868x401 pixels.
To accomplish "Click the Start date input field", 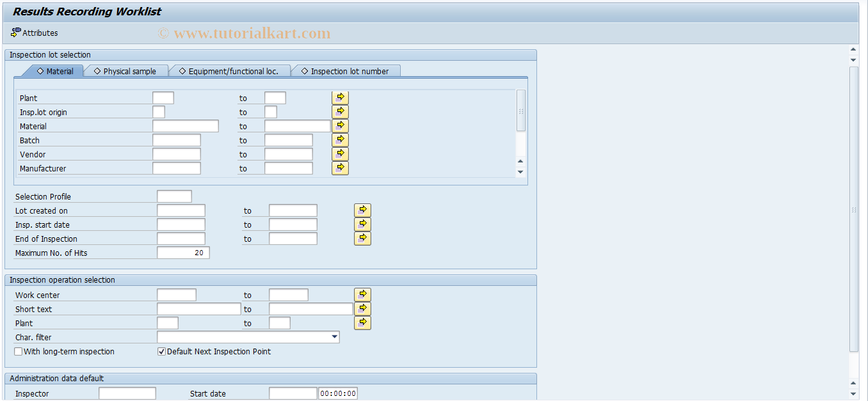I will point(293,393).
